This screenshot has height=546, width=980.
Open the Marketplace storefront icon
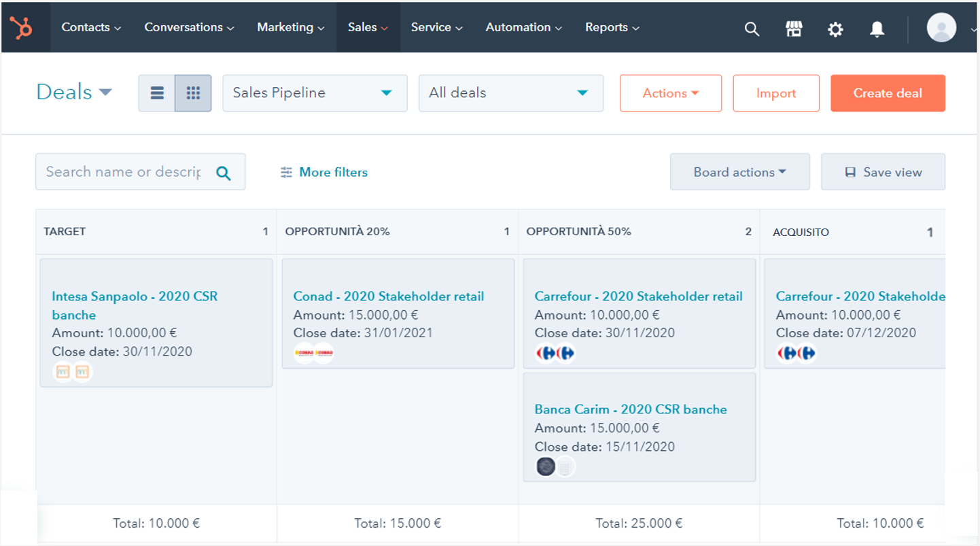(x=794, y=29)
